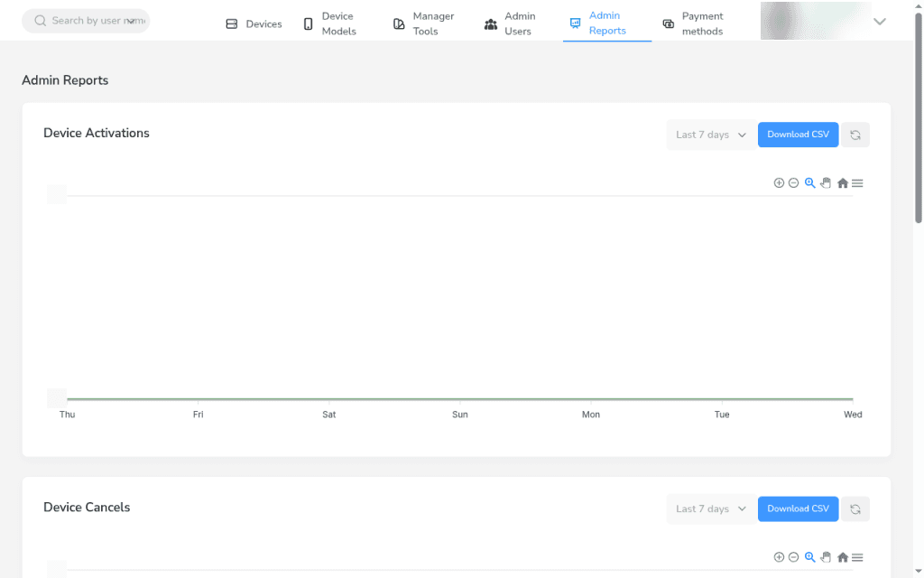Screen dimensions: 924x578
Task: Open the search field type dropdown arrow
Action: (x=131, y=22)
